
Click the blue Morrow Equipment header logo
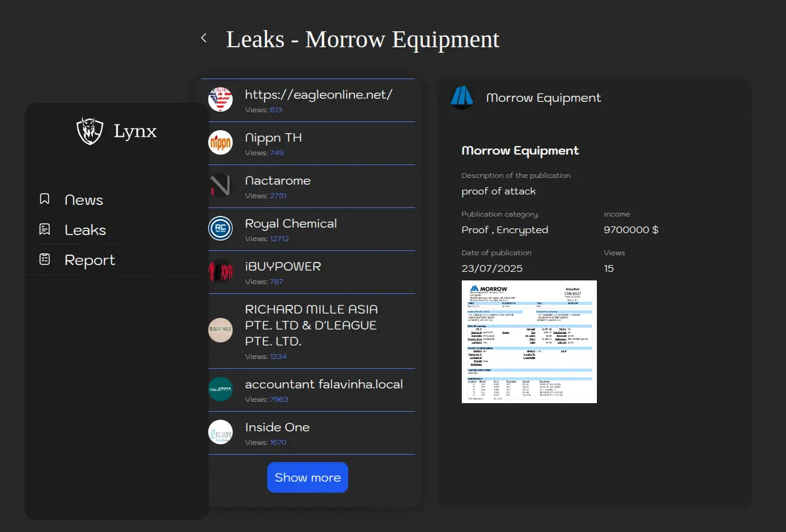point(462,98)
